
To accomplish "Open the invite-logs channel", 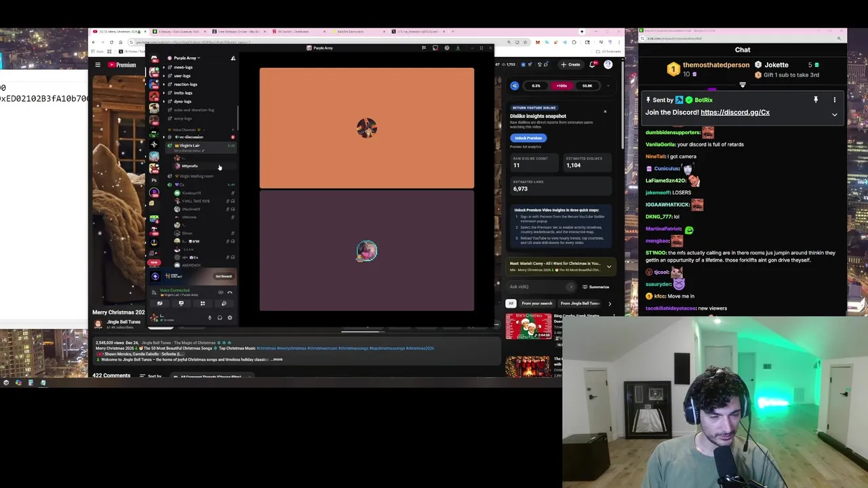I will coord(182,93).
